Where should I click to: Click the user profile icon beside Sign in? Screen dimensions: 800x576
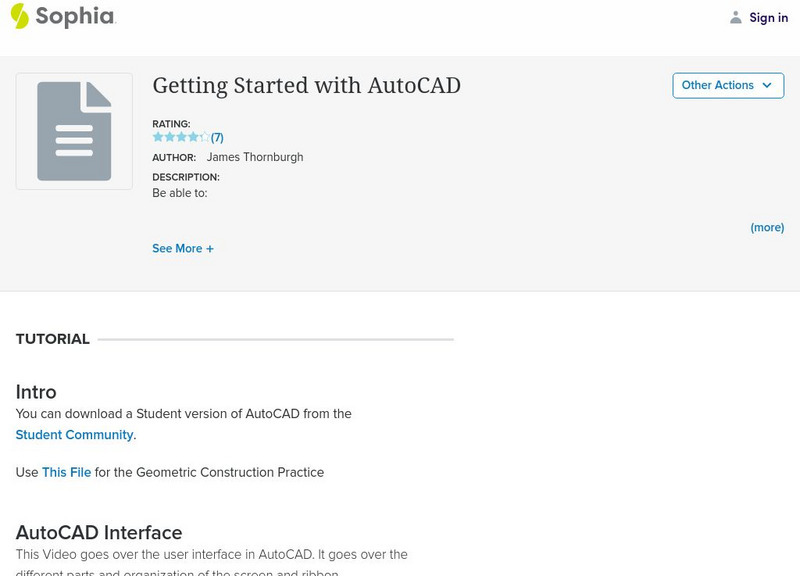(736, 17)
